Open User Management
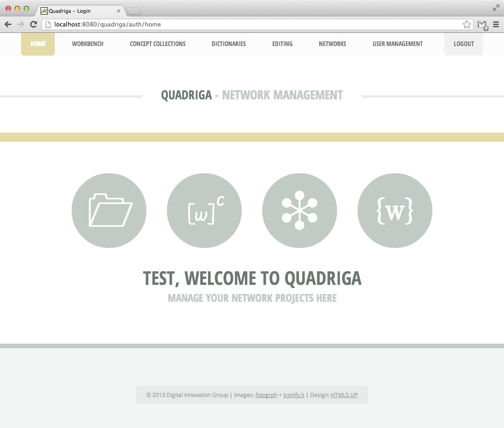The image size is (504, 428). pos(397,44)
